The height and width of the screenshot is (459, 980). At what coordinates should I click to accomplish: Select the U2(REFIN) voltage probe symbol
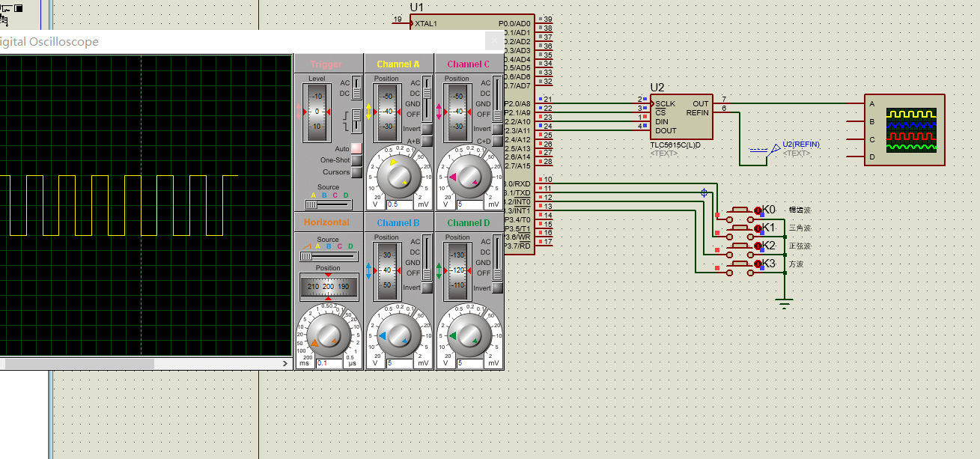coord(775,150)
